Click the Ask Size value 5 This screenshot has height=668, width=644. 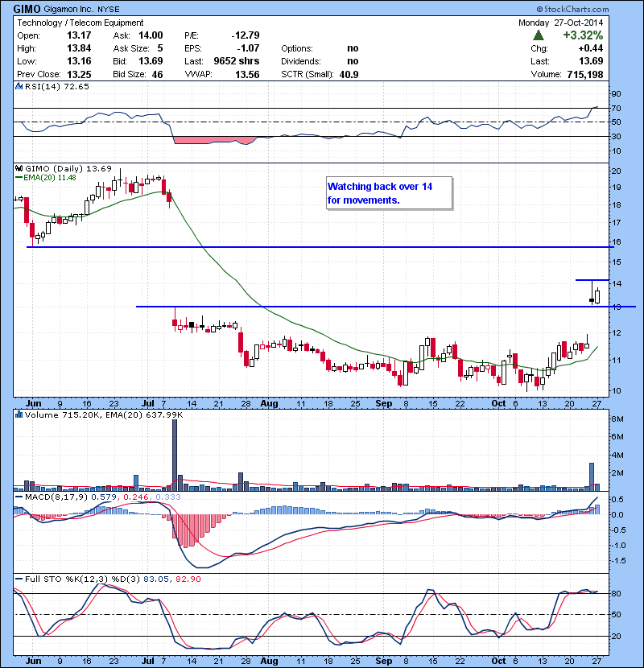tap(160, 48)
